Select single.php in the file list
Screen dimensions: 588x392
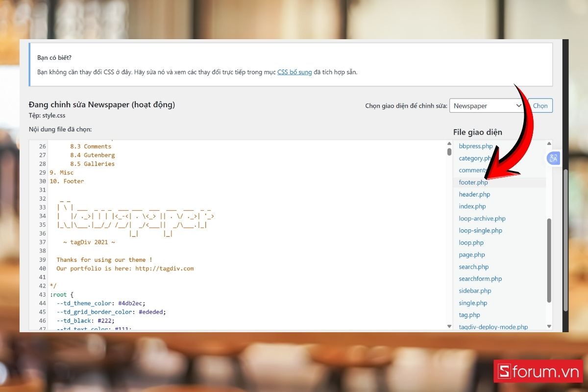pos(472,303)
